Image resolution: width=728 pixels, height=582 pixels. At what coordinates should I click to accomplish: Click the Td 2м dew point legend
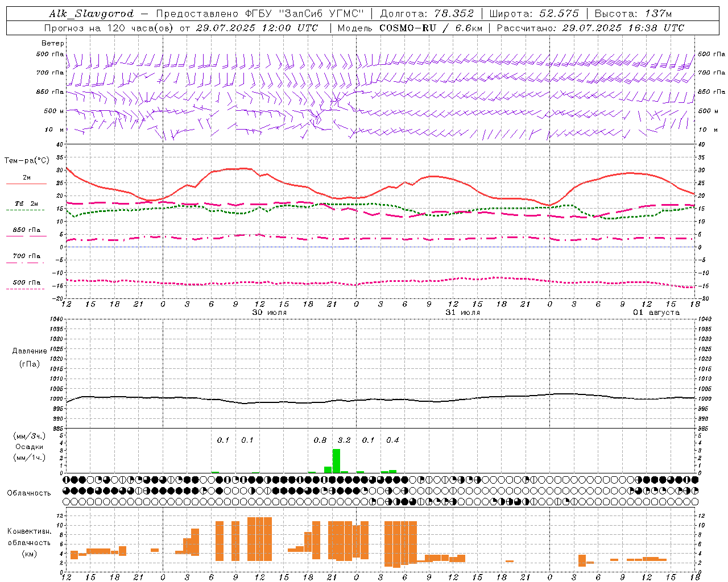click(26, 203)
